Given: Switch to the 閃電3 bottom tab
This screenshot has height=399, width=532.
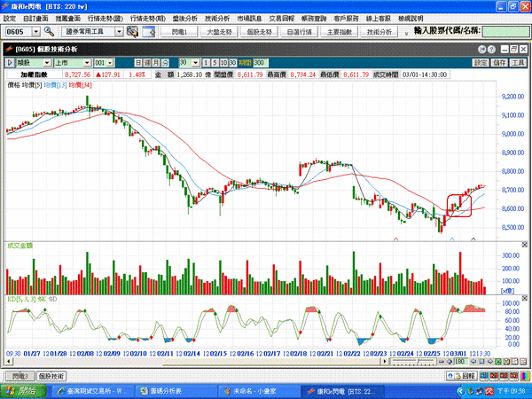Looking at the screenshot, I should click(20, 376).
